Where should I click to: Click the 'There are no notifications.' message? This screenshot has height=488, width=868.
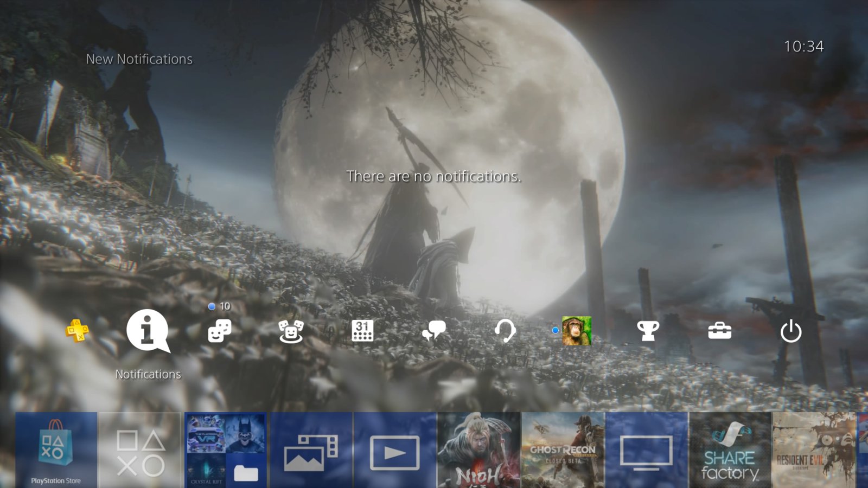pos(433,176)
